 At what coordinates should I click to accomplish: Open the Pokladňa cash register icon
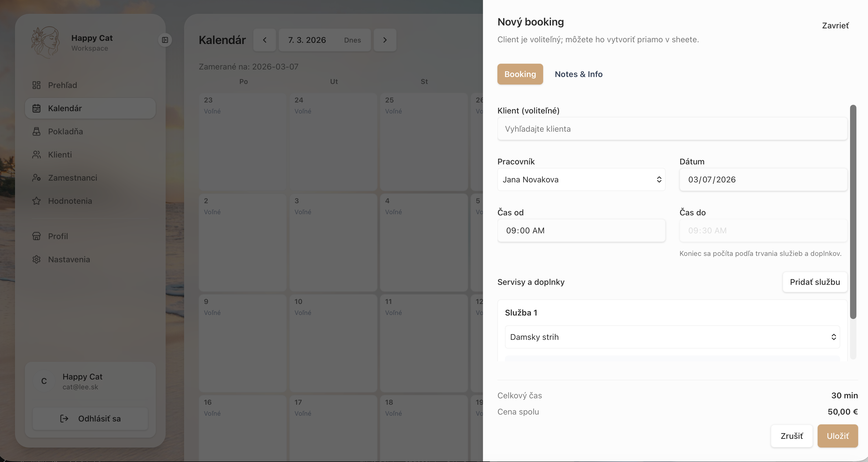point(36,131)
